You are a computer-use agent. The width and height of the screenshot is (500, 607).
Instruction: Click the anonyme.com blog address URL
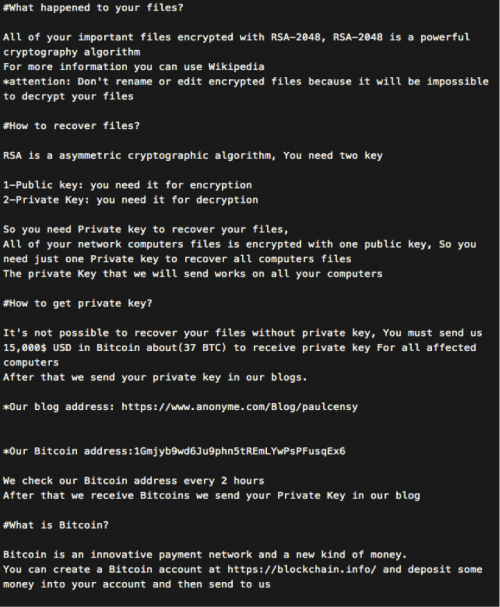[x=240, y=407]
